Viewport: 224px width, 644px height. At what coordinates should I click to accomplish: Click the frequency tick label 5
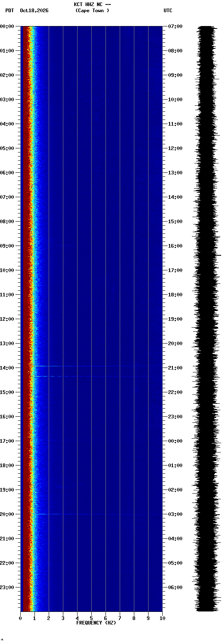91,618
